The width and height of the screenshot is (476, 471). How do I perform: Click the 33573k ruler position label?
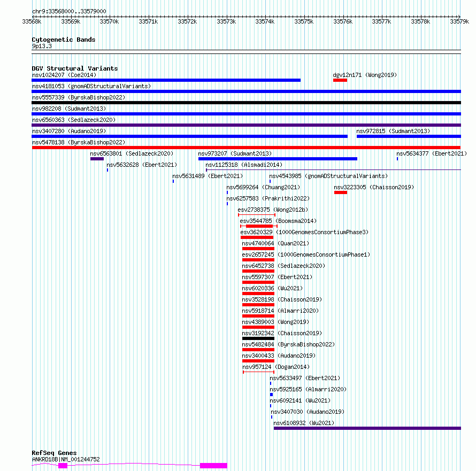[x=226, y=21]
